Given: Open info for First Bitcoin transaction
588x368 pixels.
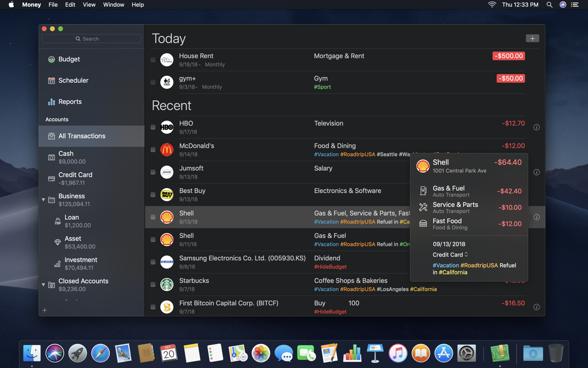Looking at the screenshot, I should click(537, 307).
